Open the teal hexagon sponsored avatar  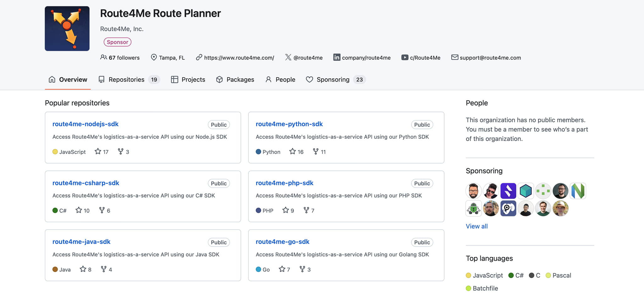[525, 191]
